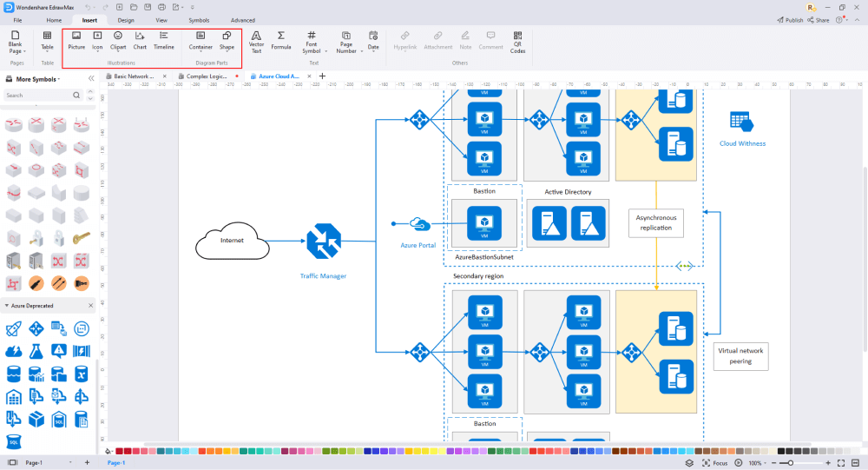This screenshot has height=470, width=868.
Task: Open the Page-1 selector dropdown
Action: (x=70, y=463)
